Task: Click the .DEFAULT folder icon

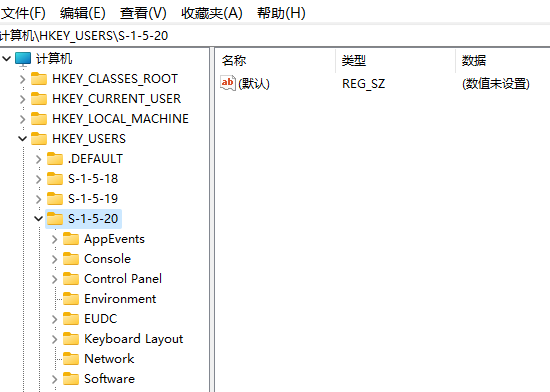Action: (x=55, y=158)
